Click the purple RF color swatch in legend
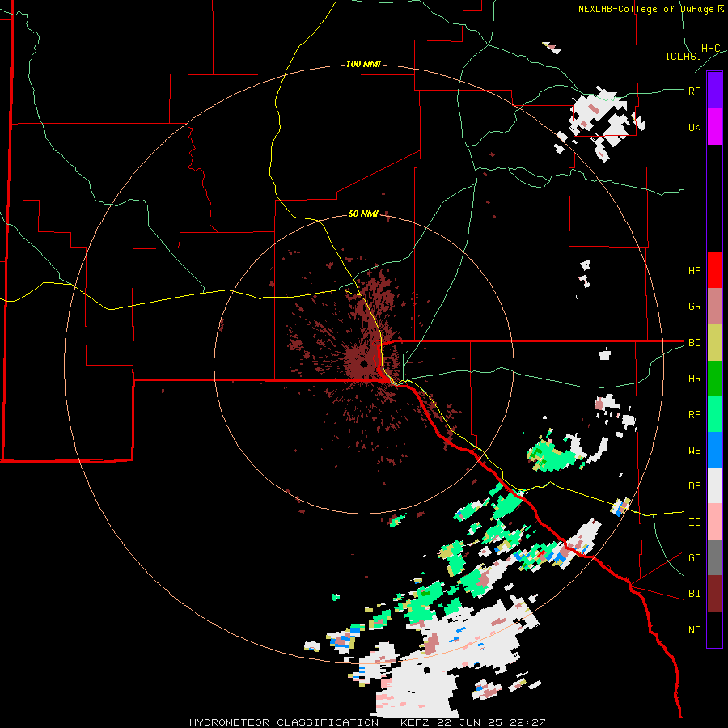This screenshot has height=728, width=728. (x=714, y=91)
